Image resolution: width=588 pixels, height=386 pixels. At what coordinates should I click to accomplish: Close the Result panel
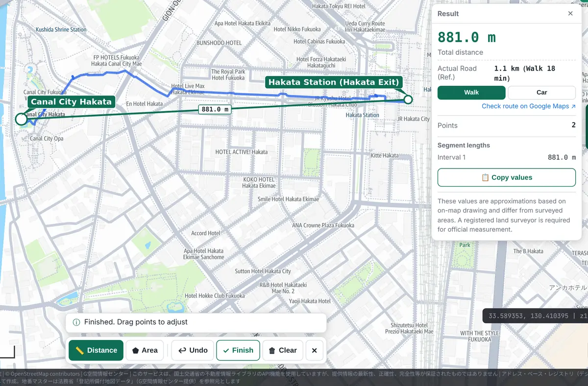coord(570,14)
